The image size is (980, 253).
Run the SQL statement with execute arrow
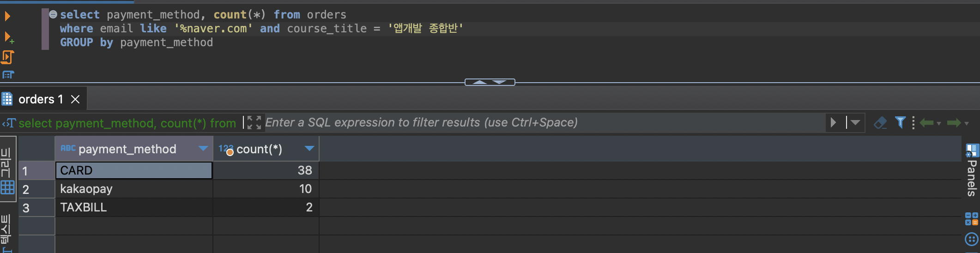click(7, 17)
